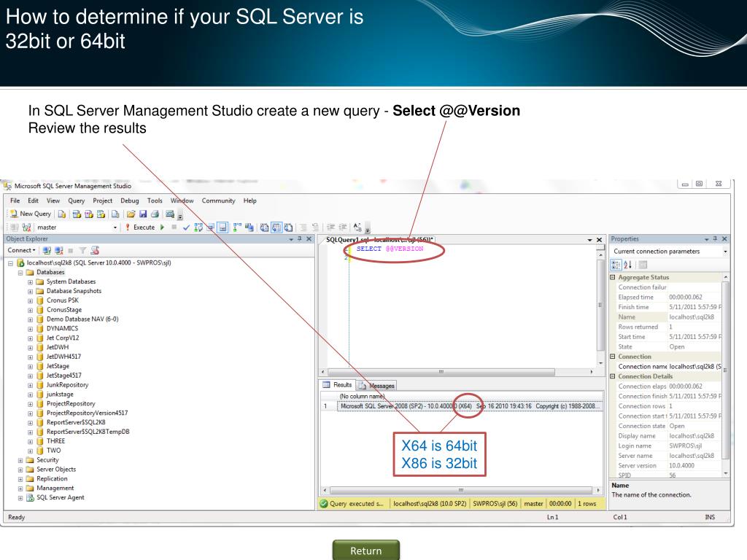Collapse the Connection Details section
The width and height of the screenshot is (747, 560).
click(x=613, y=376)
